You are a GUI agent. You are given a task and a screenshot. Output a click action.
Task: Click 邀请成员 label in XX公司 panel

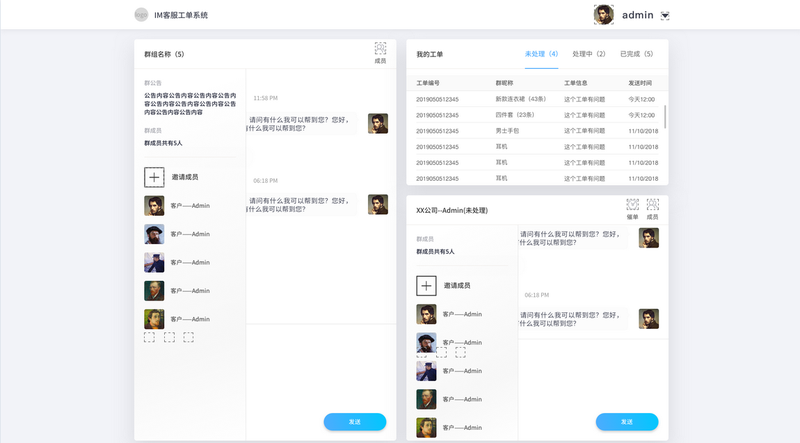click(x=457, y=286)
